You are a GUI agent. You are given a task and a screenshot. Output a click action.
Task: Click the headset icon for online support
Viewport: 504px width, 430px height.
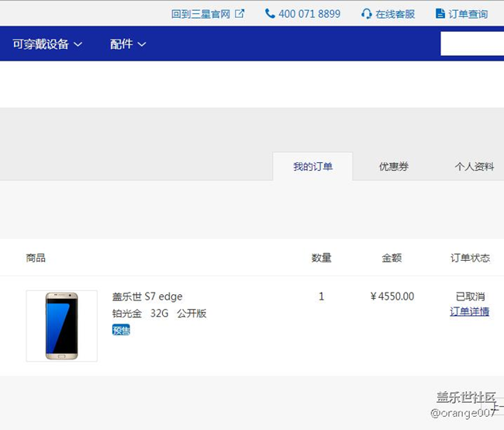coord(367,13)
